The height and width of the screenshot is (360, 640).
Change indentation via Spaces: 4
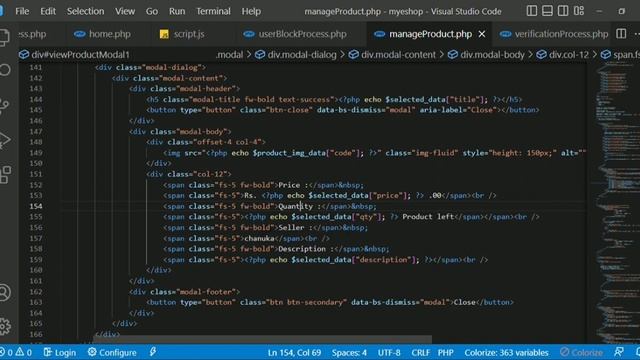click(x=349, y=352)
